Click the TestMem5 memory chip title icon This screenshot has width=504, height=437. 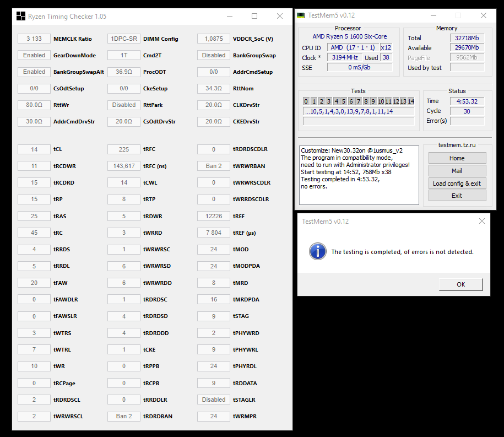(301, 15)
